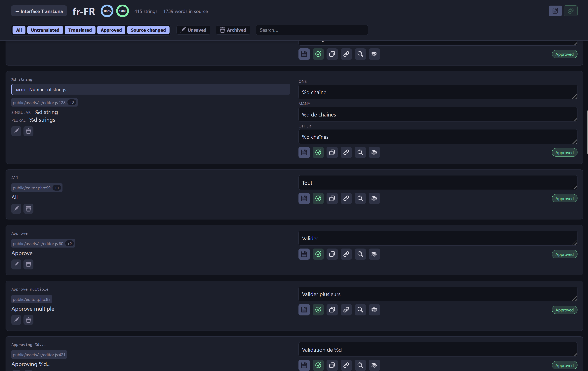
Task: Expand +2 references for editor.js:60
Action: [70, 244]
